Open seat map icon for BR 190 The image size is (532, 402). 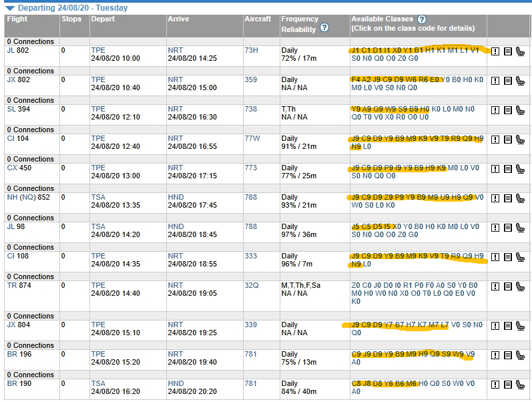click(x=520, y=385)
